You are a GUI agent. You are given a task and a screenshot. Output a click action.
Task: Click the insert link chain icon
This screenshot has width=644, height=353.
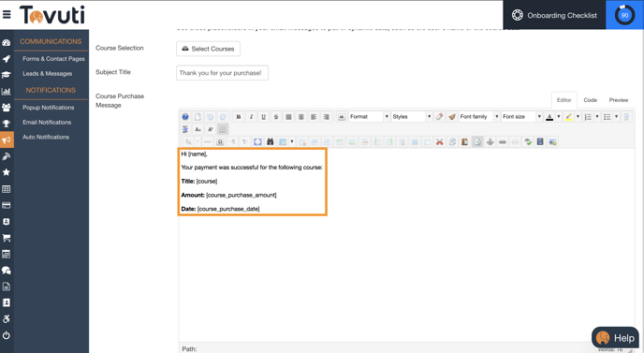(503, 141)
